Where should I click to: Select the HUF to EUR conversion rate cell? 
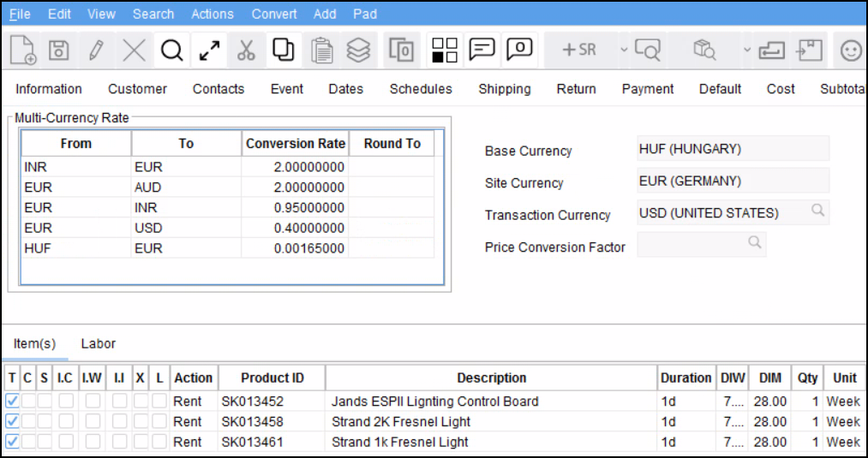pyautogui.click(x=295, y=248)
